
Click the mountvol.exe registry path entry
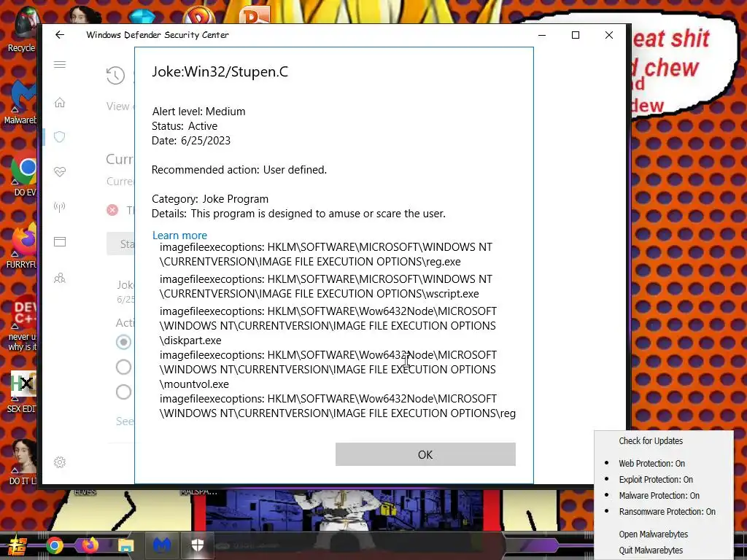(x=328, y=370)
